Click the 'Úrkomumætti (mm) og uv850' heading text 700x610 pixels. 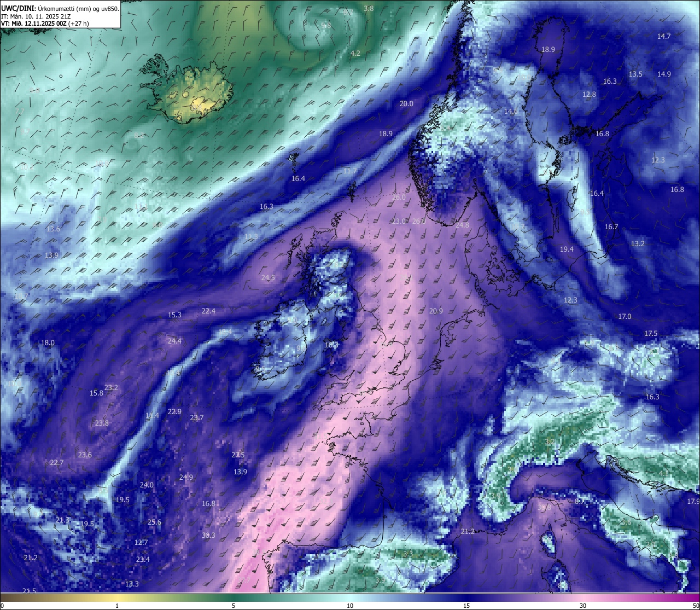(78, 8)
